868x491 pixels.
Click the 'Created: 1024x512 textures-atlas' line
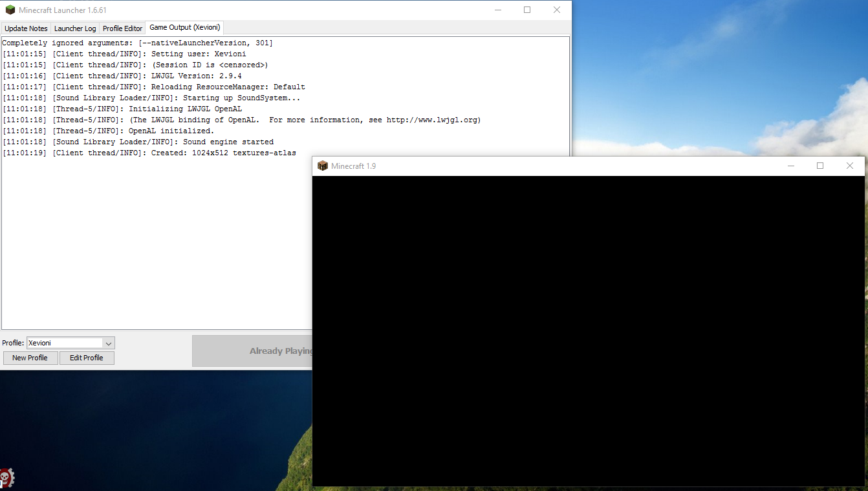tap(149, 153)
